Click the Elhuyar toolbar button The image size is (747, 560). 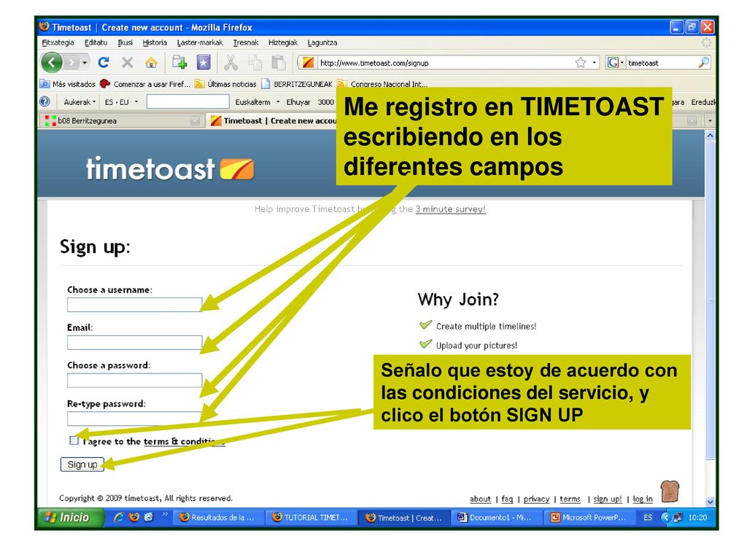(298, 102)
